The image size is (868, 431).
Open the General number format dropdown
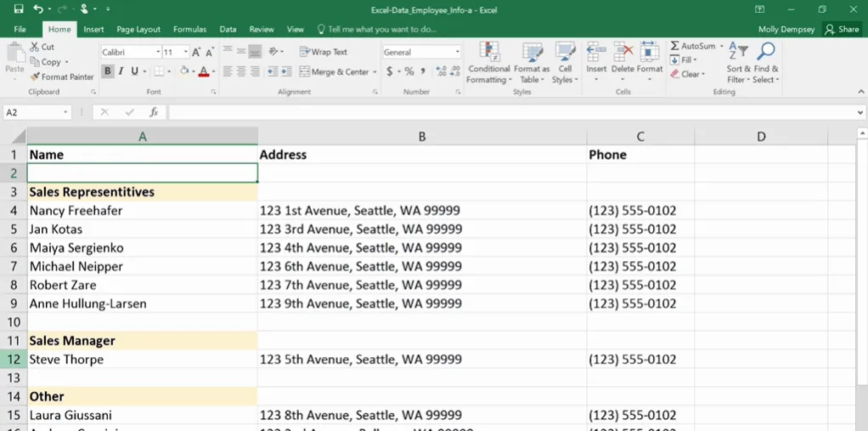coord(458,52)
